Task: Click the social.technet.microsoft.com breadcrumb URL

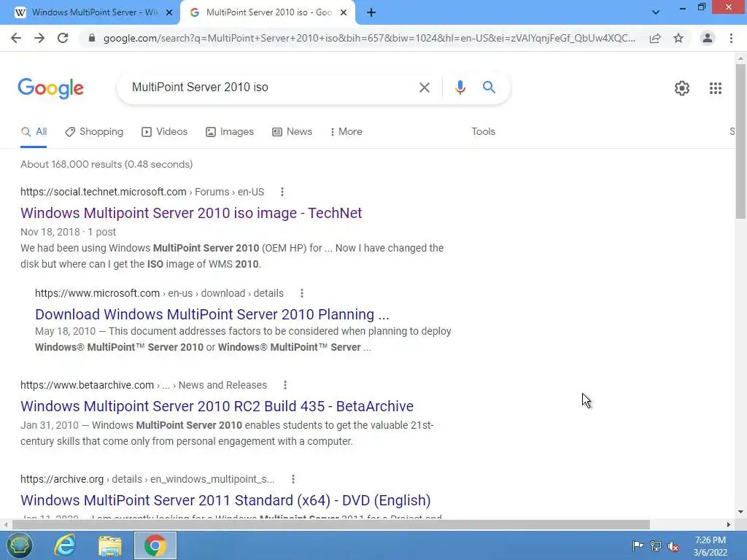Action: coord(104,192)
